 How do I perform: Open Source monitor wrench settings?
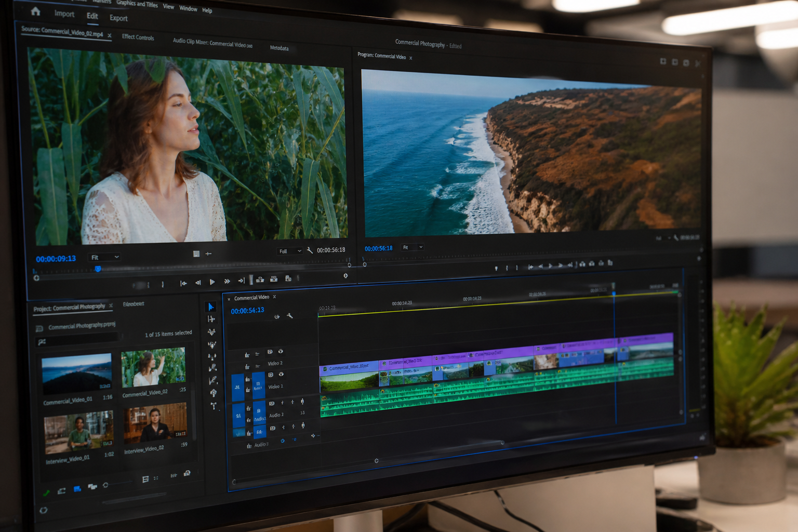(x=310, y=250)
